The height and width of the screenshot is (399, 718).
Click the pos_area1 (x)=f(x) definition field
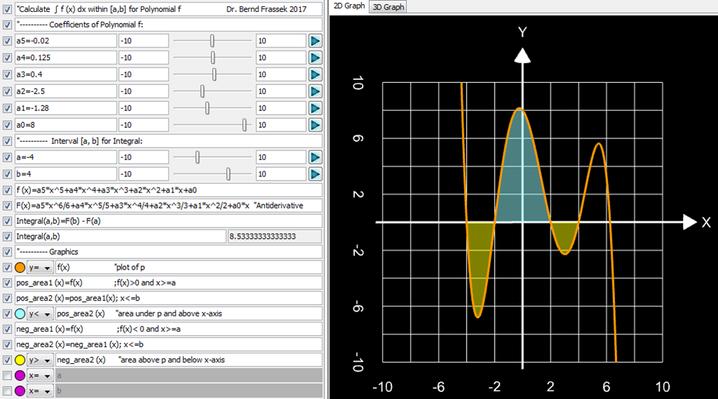pos(168,283)
